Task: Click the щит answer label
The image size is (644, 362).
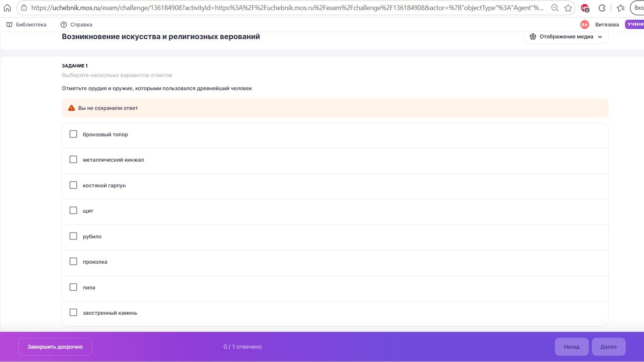Action: (88, 211)
